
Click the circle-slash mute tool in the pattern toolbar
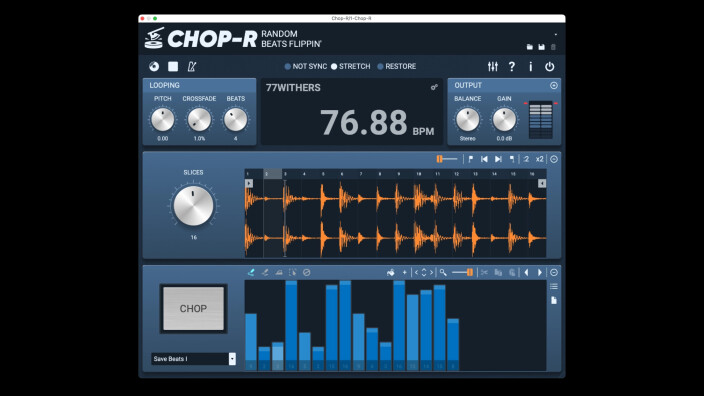click(x=307, y=273)
